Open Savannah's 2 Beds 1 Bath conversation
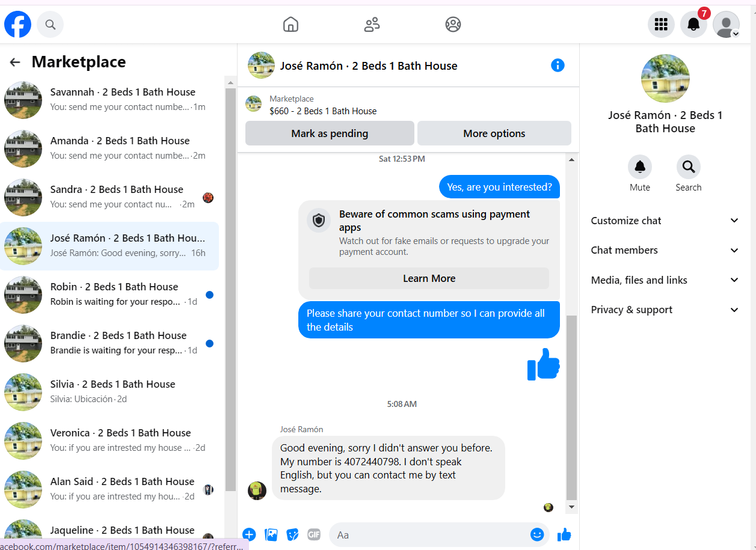Screen dimensions: 756x550 click(x=109, y=100)
